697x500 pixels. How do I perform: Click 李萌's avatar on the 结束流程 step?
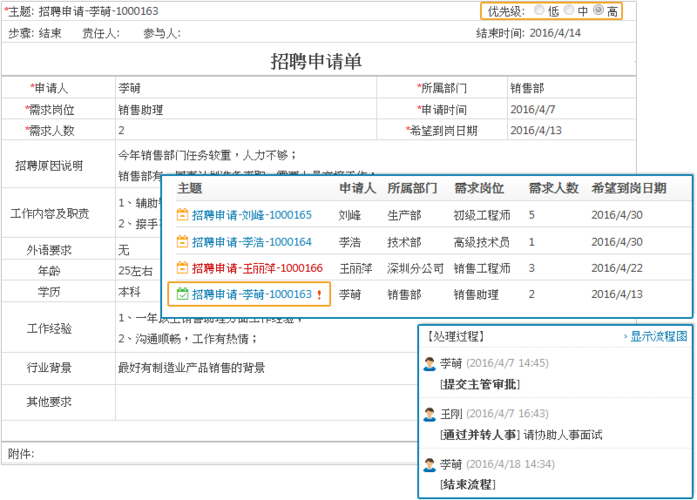point(430,464)
